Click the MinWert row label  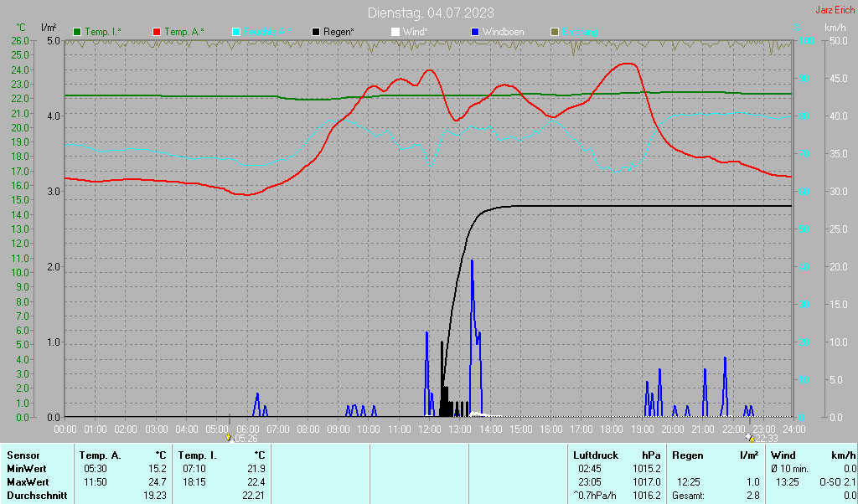click(x=26, y=469)
